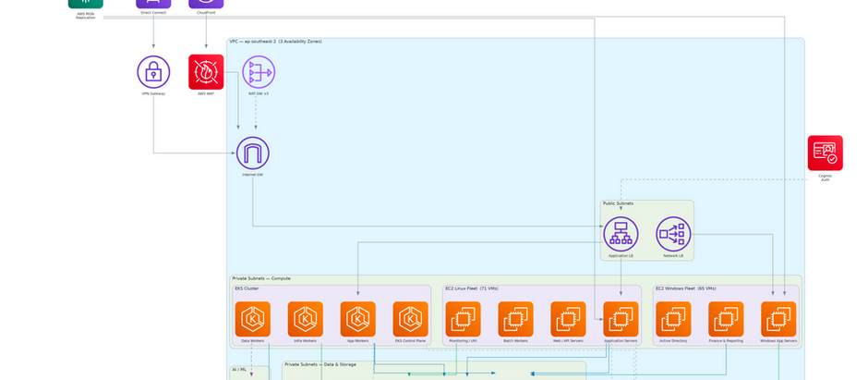Click the NAT GW ×5 text label

coord(259,93)
